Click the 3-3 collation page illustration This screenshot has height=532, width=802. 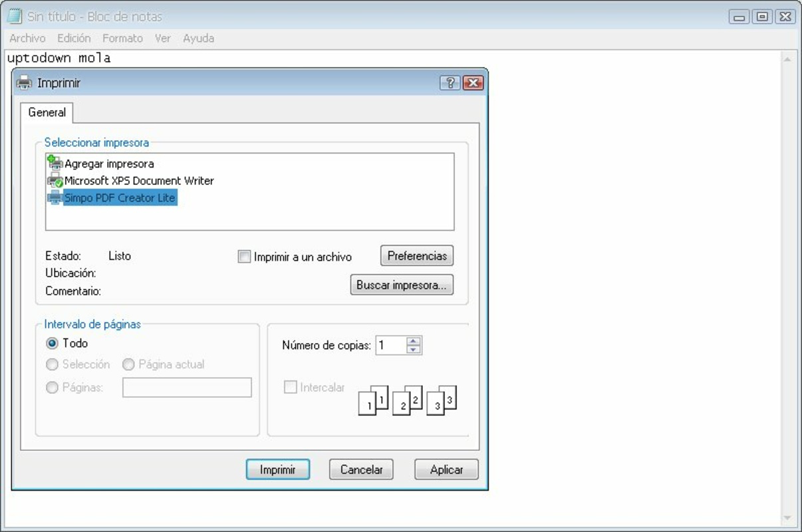[441, 400]
